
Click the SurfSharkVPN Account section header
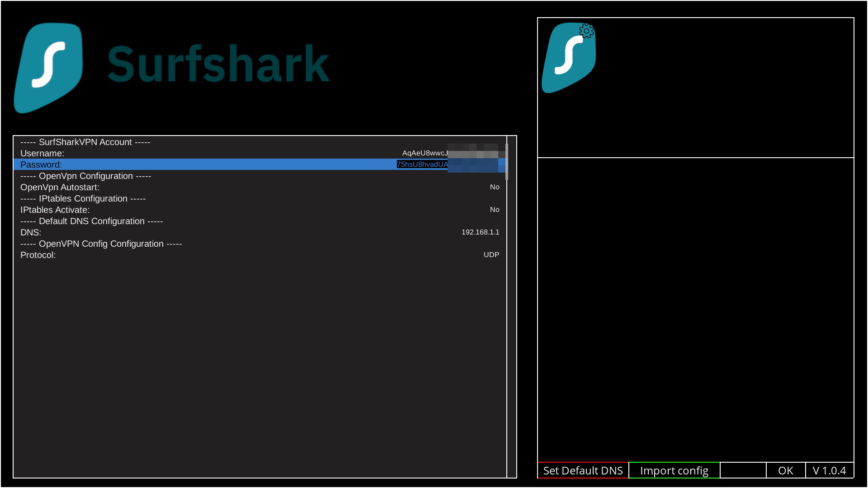click(x=85, y=142)
